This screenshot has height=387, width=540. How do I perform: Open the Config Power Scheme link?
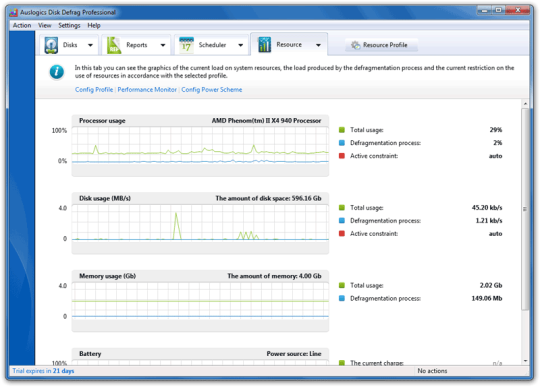pos(211,90)
